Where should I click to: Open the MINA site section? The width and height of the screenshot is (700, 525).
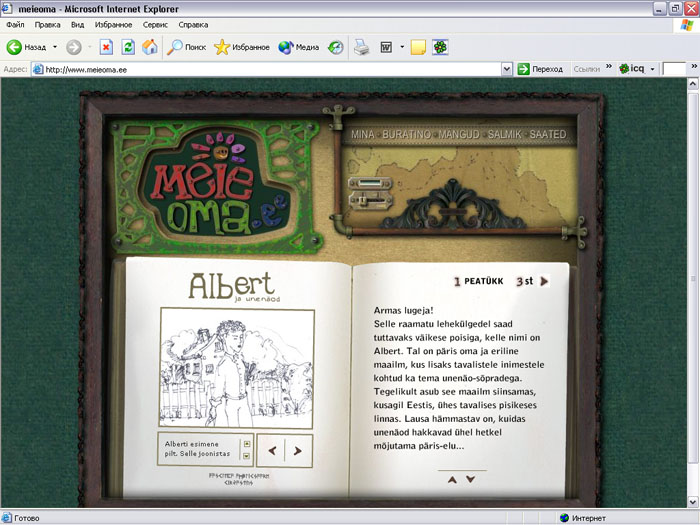(362, 134)
